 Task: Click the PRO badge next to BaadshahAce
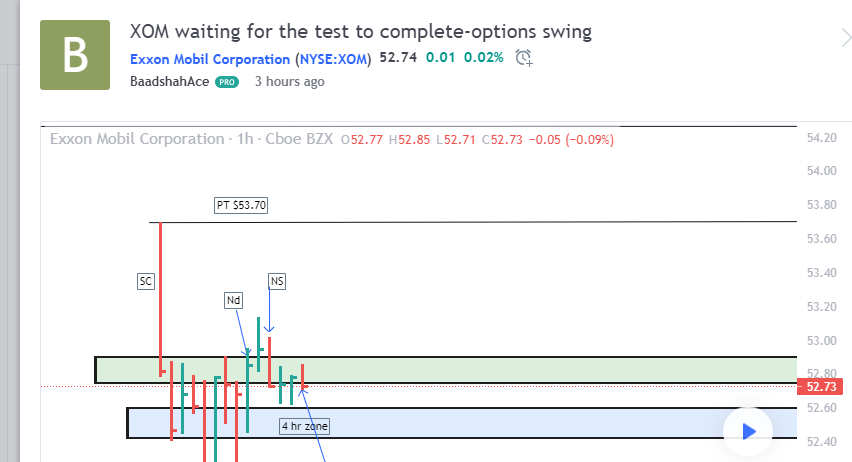(227, 82)
